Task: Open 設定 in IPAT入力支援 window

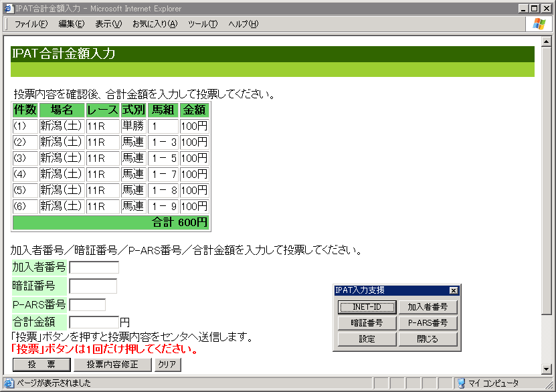Action: click(367, 339)
